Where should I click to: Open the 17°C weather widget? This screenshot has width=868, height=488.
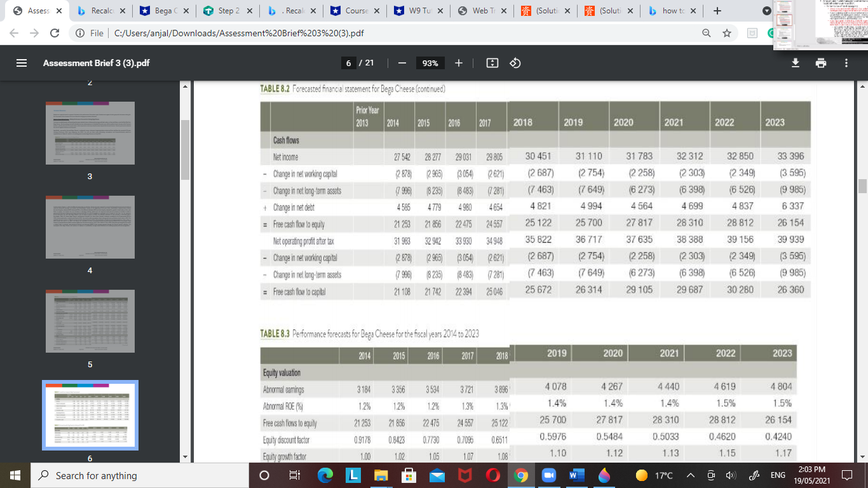coord(653,475)
